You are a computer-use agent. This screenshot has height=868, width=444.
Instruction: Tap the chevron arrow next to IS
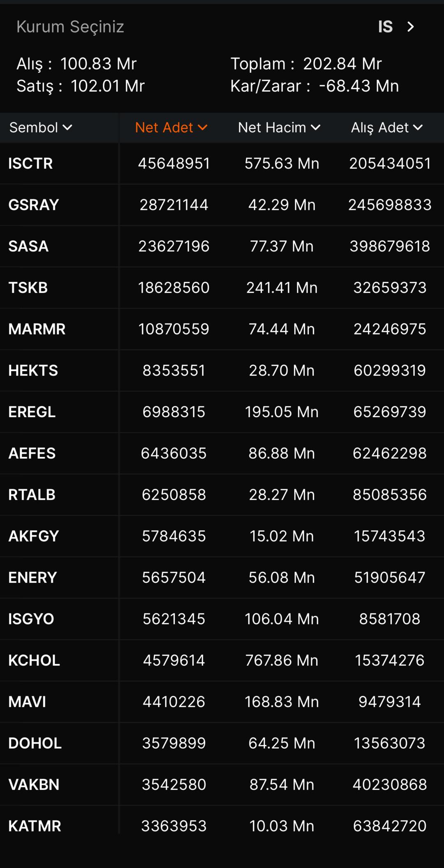(x=410, y=27)
